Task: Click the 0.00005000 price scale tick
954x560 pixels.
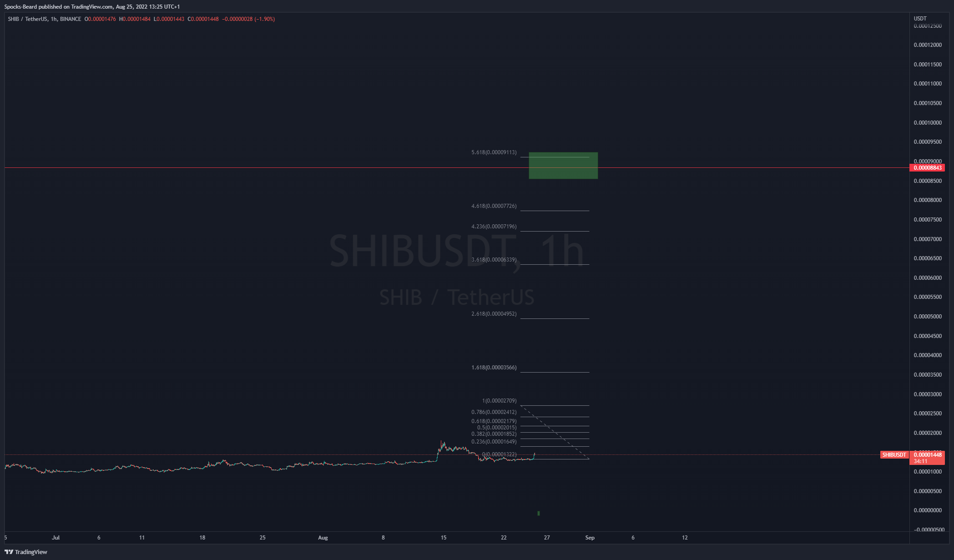Action: click(928, 317)
